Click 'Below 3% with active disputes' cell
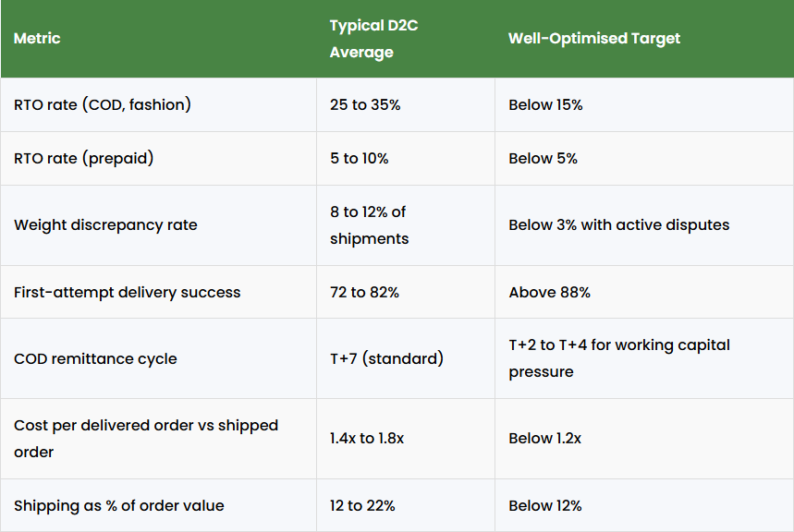 tap(644, 225)
